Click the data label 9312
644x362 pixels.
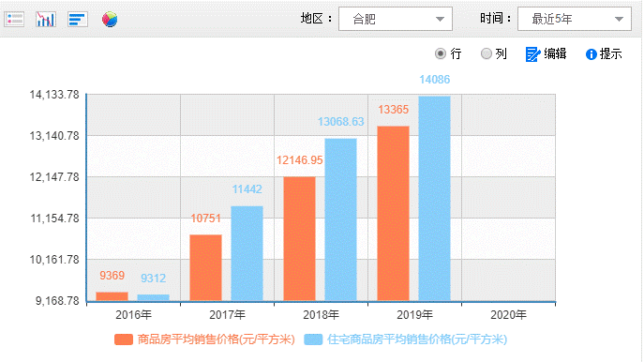(153, 279)
